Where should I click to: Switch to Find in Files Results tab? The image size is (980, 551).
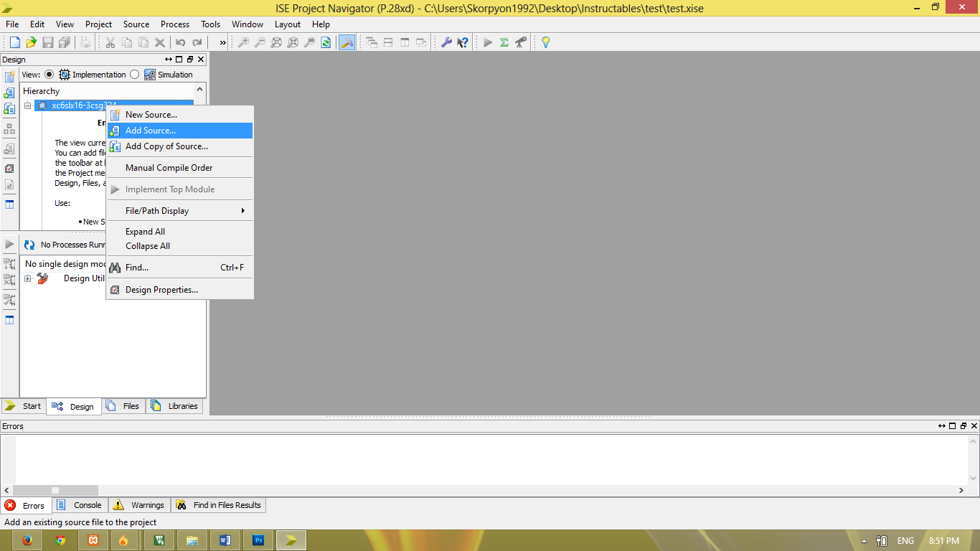(x=218, y=505)
